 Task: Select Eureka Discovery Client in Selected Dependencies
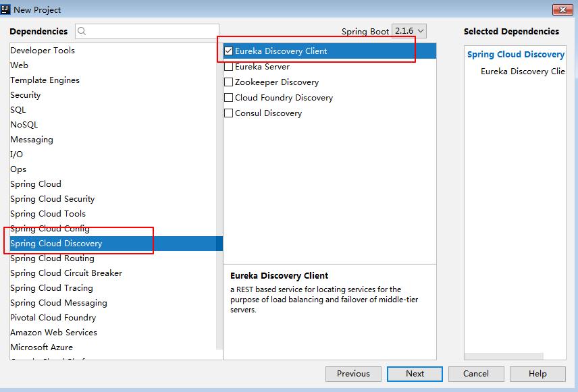tap(523, 72)
